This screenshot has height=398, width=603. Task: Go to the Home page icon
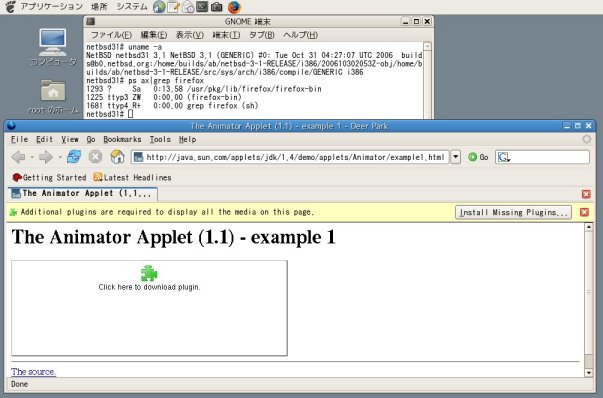pos(117,157)
